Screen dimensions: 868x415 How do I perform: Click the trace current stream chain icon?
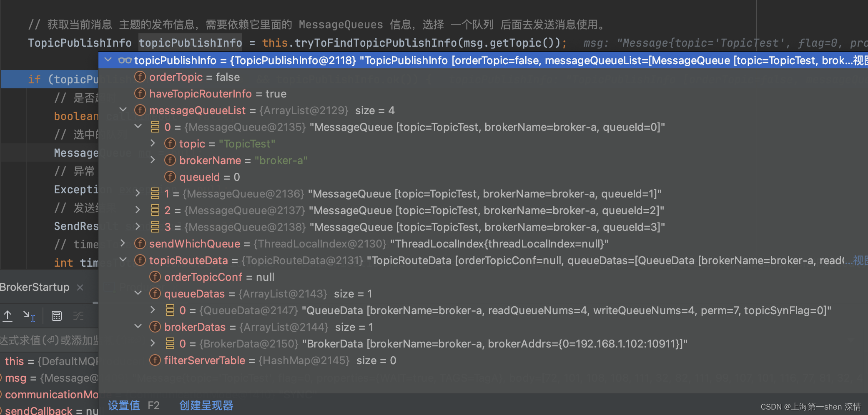point(78,316)
